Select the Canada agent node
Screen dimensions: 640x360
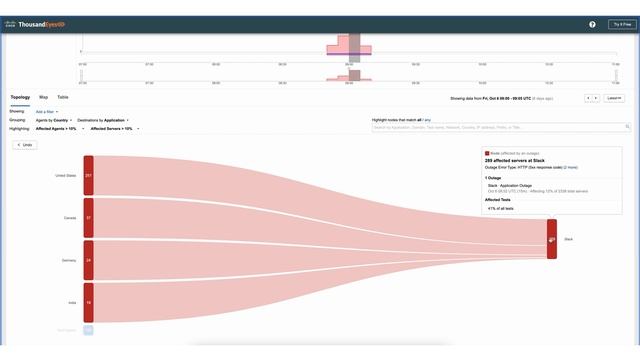(89, 218)
